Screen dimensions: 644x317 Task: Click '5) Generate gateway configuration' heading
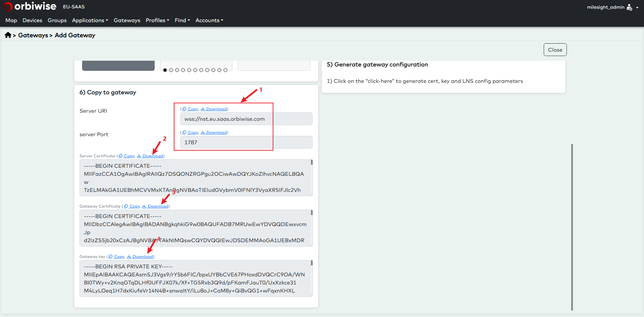coord(377,64)
